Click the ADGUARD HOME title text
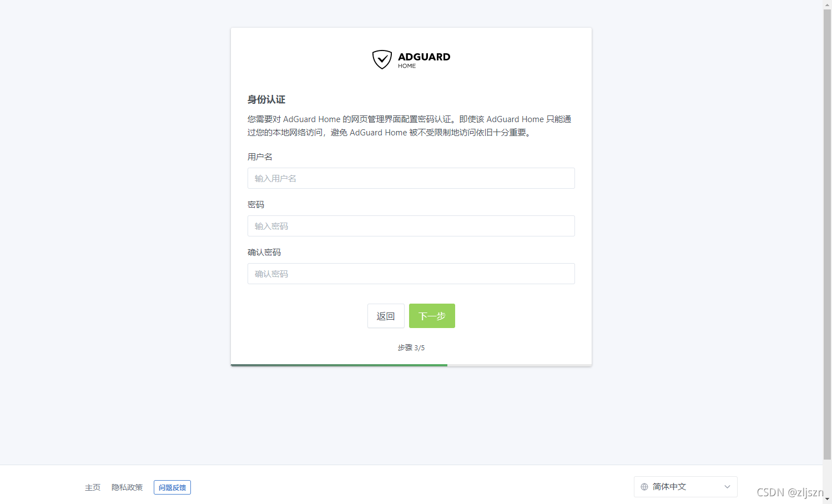The height and width of the screenshot is (504, 832). 424,60
